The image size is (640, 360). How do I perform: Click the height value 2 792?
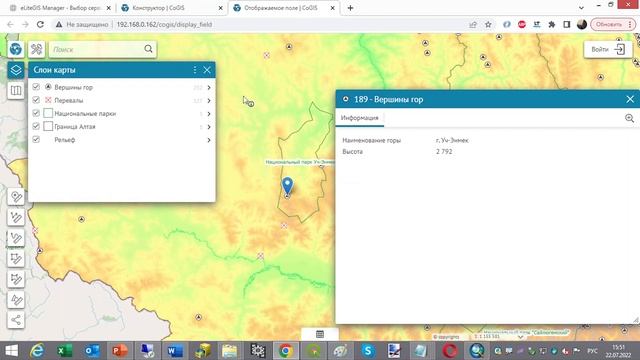(x=444, y=151)
